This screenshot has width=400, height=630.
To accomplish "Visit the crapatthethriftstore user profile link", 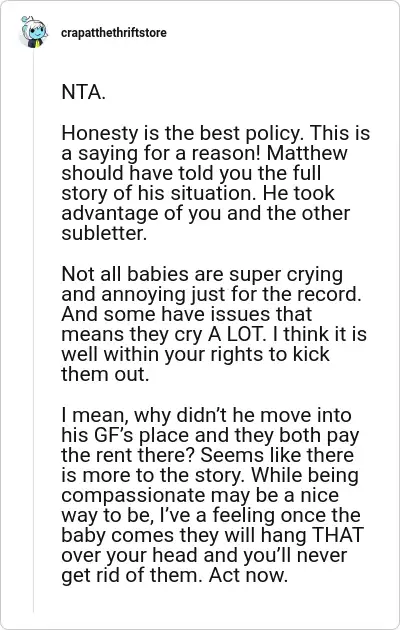I will [x=114, y=33].
